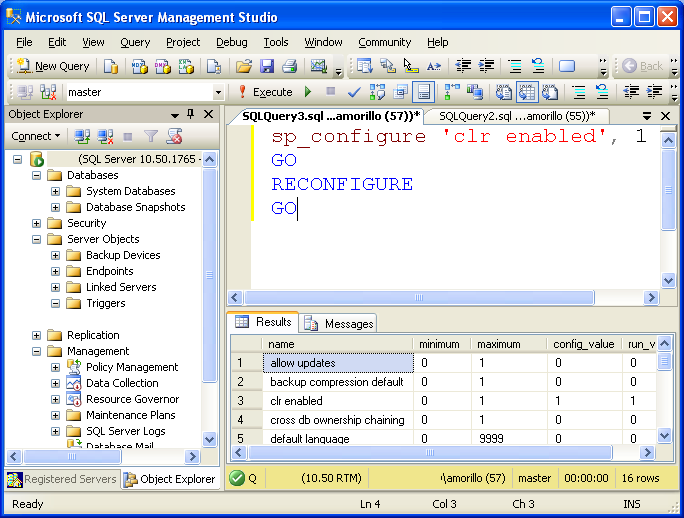
Task: Open SQL Server Compact Query icon
Action: tap(214, 66)
